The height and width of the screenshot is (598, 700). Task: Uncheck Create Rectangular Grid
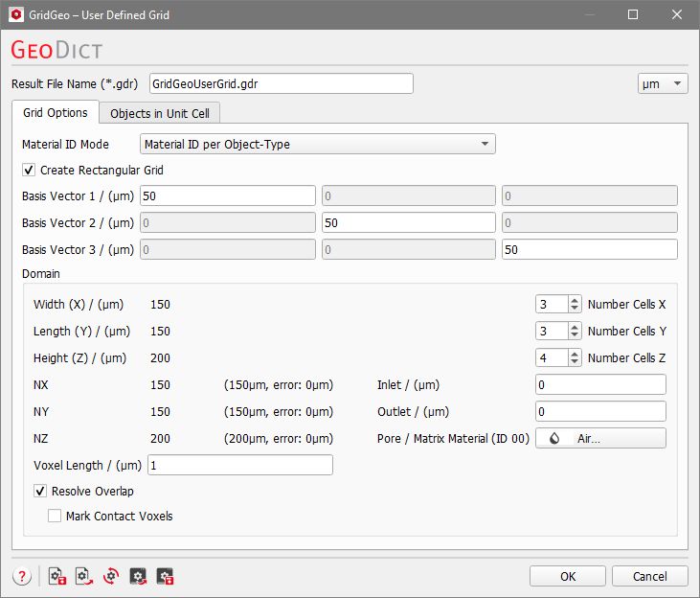pos(29,171)
